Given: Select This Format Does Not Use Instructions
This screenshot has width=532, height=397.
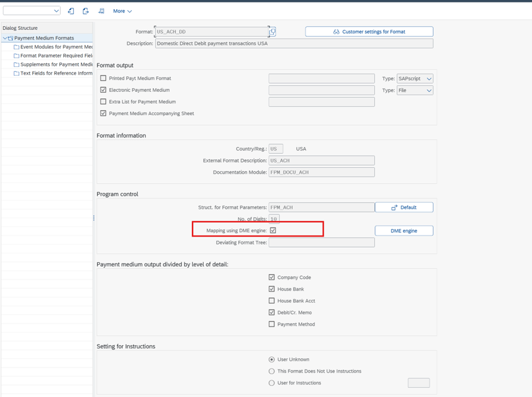Looking at the screenshot, I should 272,371.
